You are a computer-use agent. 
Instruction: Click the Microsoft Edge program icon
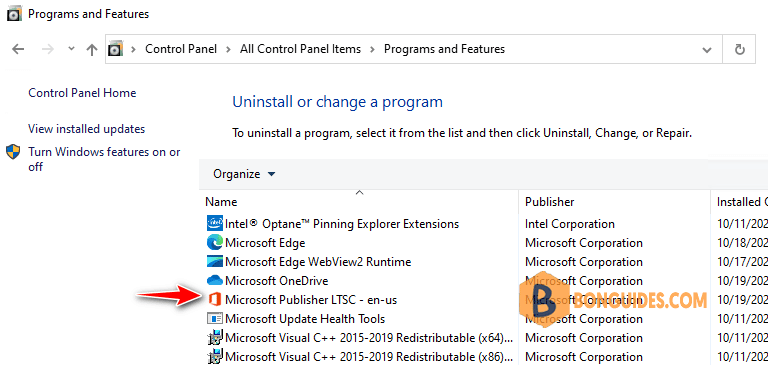[x=215, y=243]
